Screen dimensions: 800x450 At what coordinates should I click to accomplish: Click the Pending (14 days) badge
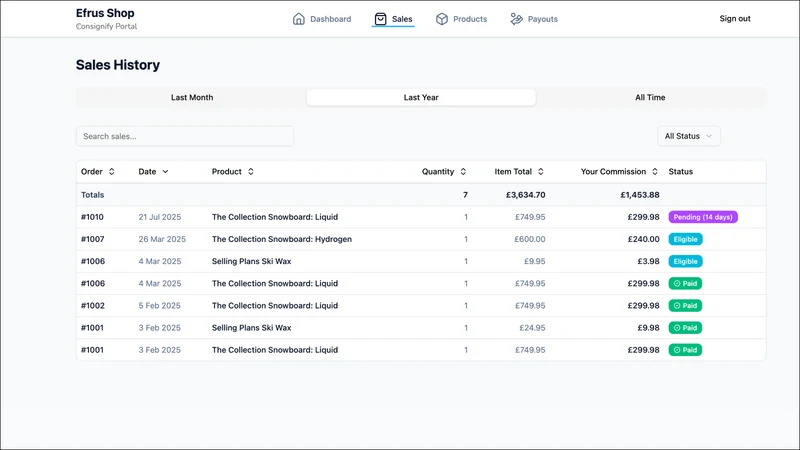[703, 217]
